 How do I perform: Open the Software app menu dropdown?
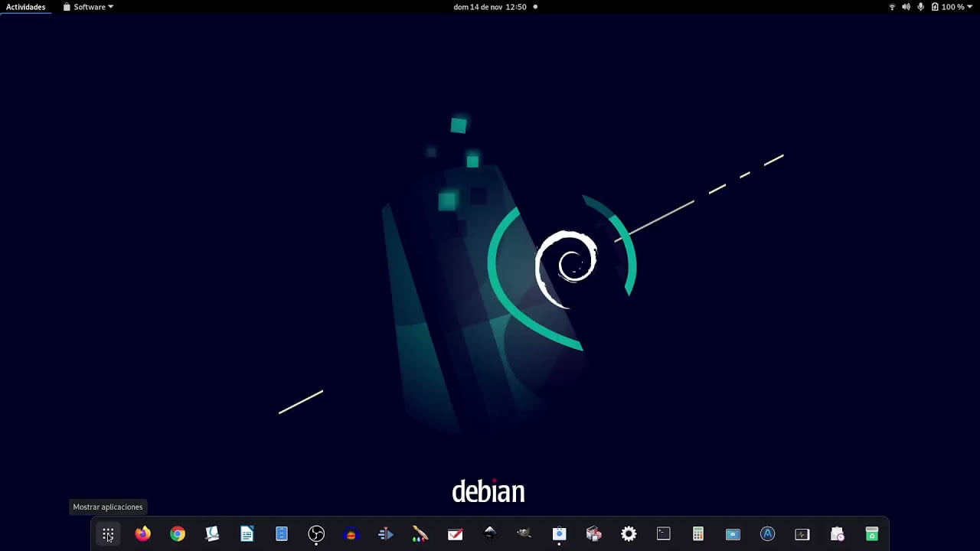(89, 7)
